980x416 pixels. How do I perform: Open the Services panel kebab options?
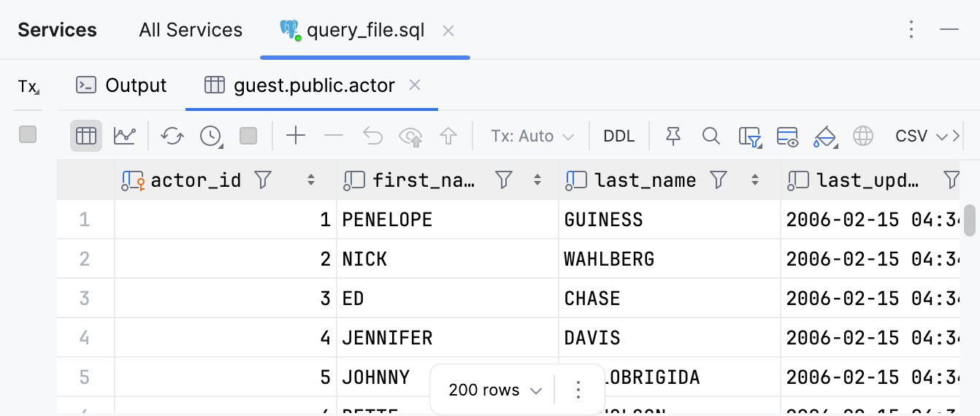click(x=911, y=29)
